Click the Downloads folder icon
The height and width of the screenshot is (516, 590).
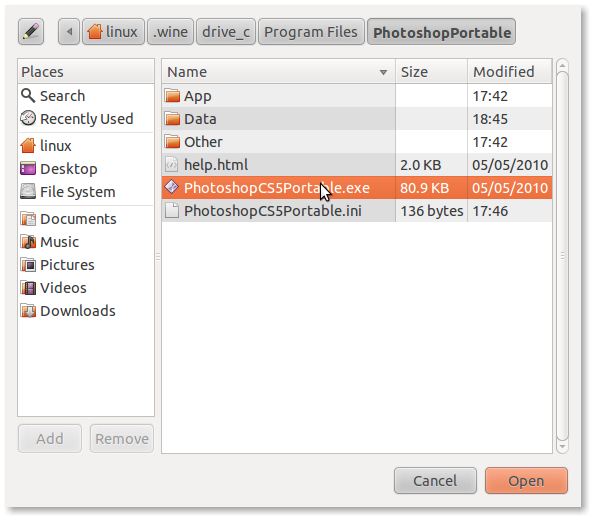pos(28,311)
